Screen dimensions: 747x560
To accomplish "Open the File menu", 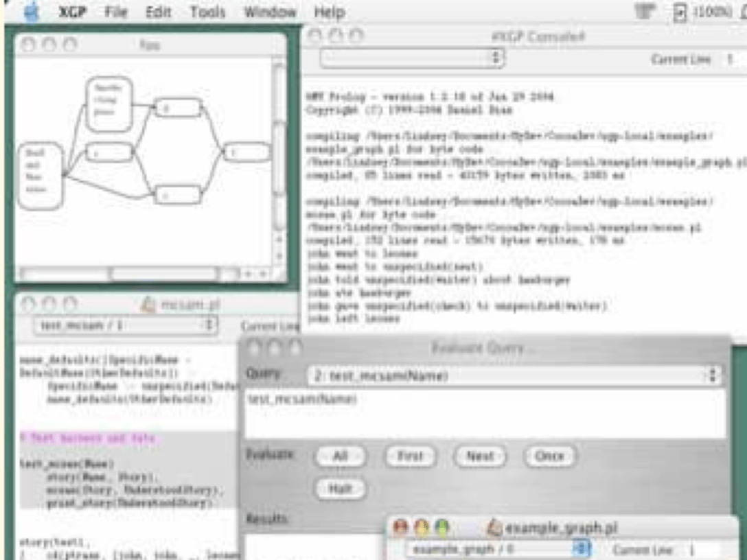I will point(116,12).
